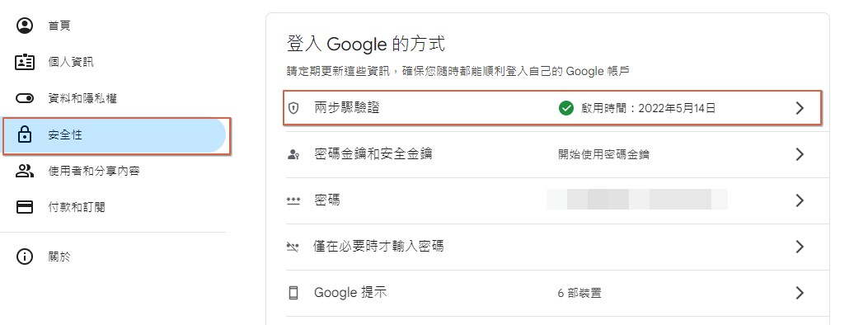The height and width of the screenshot is (325, 868).
Task: Click the 安全性 lock icon
Action: point(25,134)
